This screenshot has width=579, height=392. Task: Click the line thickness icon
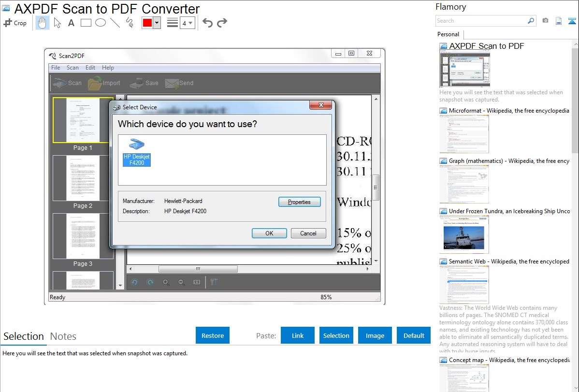(172, 23)
